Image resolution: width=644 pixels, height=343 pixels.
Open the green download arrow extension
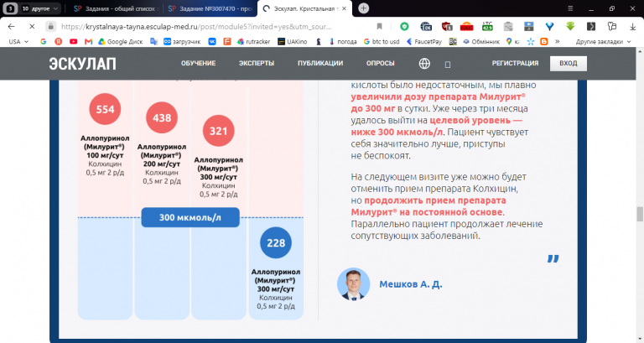[570, 26]
